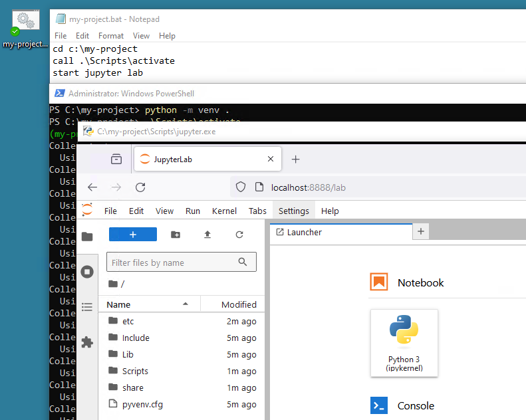
Task: Open the browser tab list archive icon
Action: tap(116, 159)
